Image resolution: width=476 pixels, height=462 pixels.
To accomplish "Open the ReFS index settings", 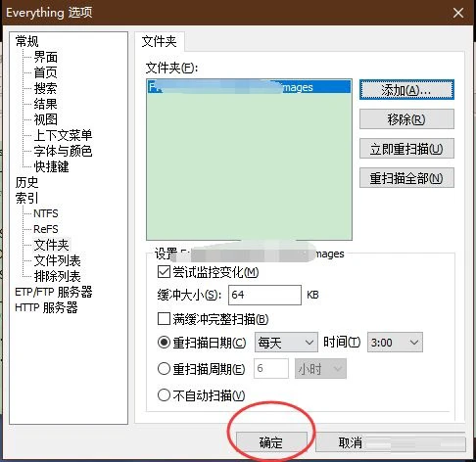I will [x=46, y=229].
